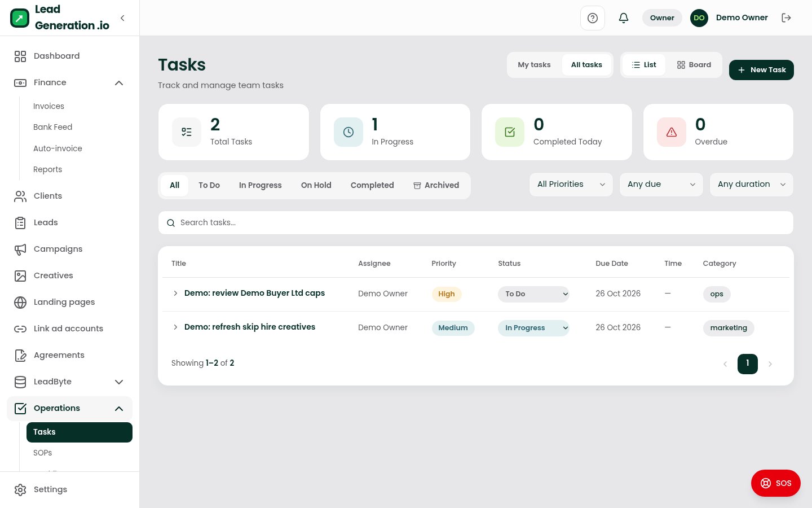
Task: Expand the Demo: refresh skip hire creatives row
Action: [x=175, y=327]
